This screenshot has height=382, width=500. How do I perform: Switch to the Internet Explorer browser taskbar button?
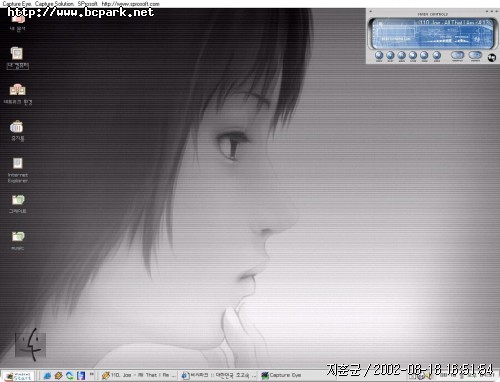(x=218, y=375)
